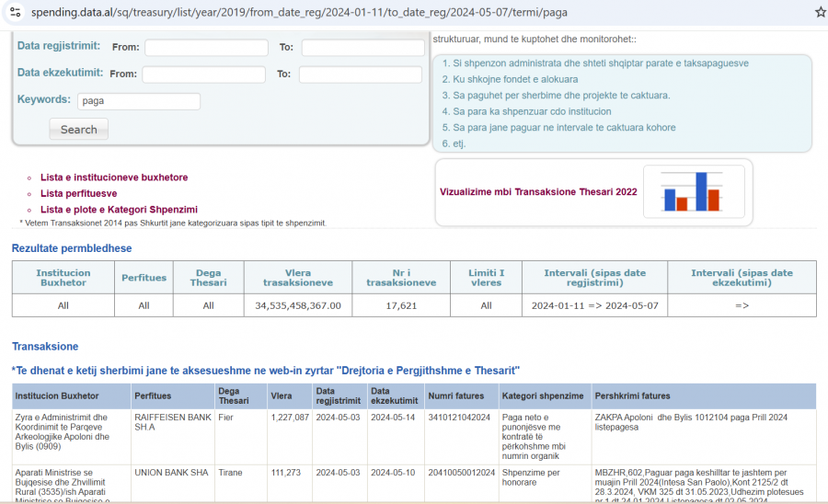Select execution date 2024-05-14
This screenshot has height=504, width=828.
coord(394,418)
